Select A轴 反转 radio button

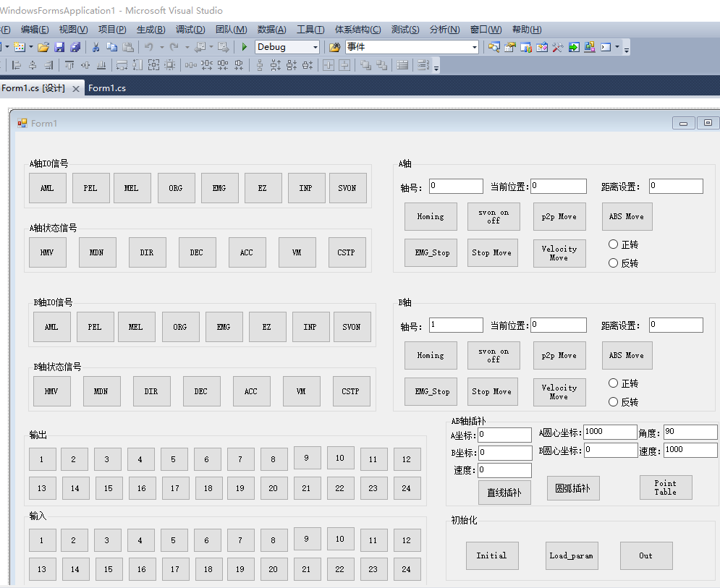(x=614, y=263)
